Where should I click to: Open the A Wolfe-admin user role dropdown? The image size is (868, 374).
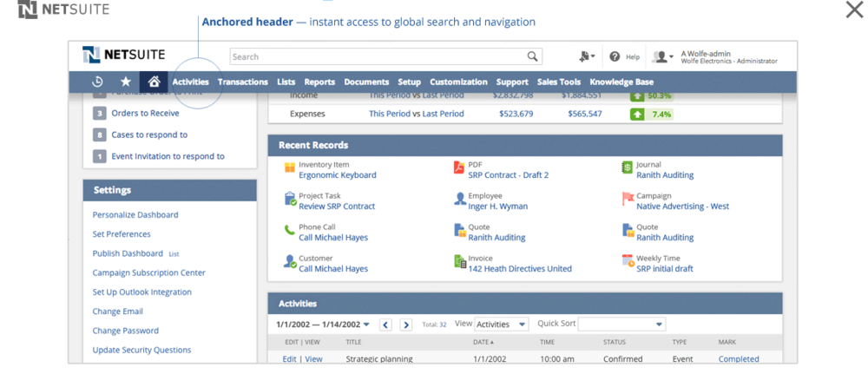tap(663, 57)
